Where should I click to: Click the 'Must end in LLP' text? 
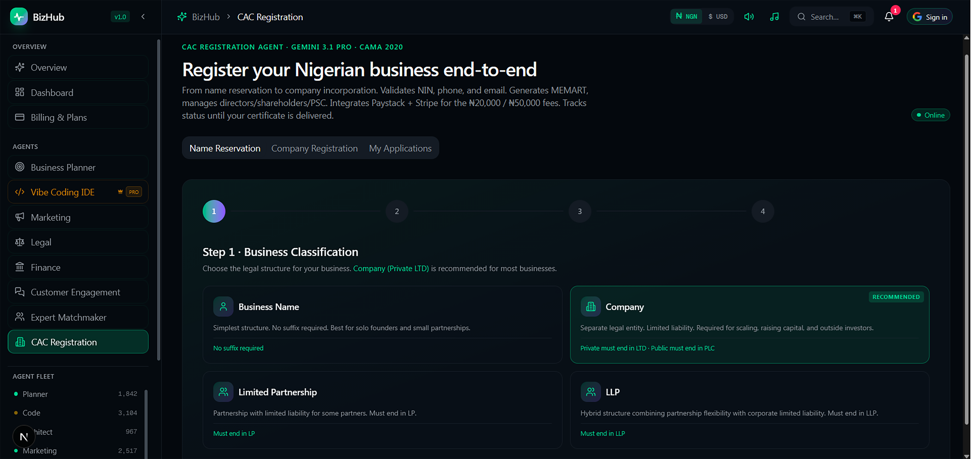[603, 434]
